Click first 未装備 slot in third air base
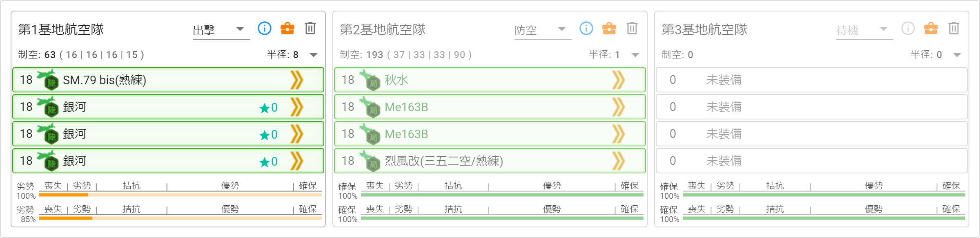 811,80
